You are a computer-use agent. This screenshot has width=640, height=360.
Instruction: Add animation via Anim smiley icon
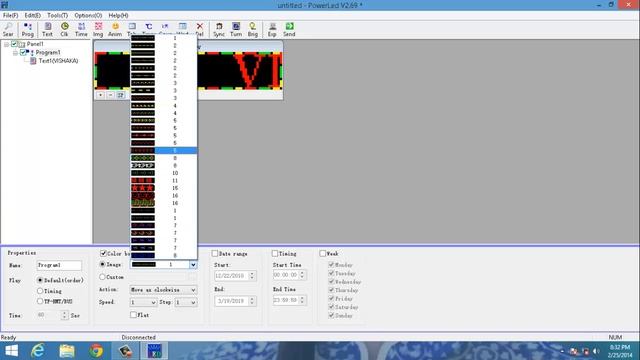(x=115, y=29)
